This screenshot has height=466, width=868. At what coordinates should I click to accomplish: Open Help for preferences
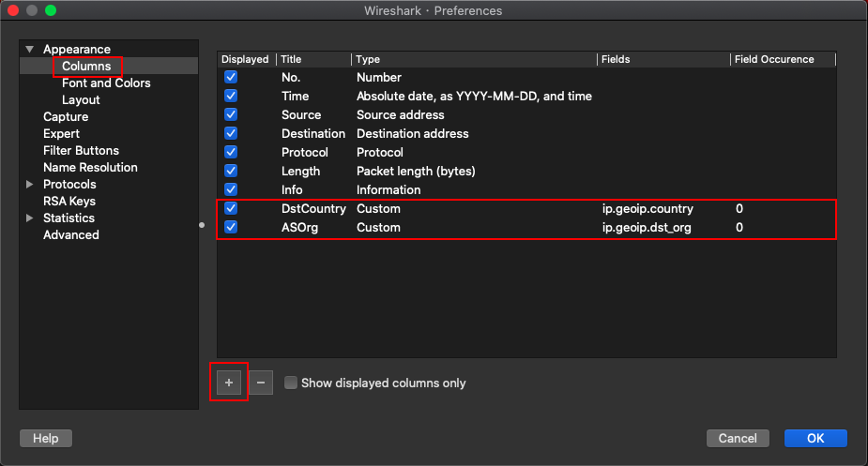(45, 438)
